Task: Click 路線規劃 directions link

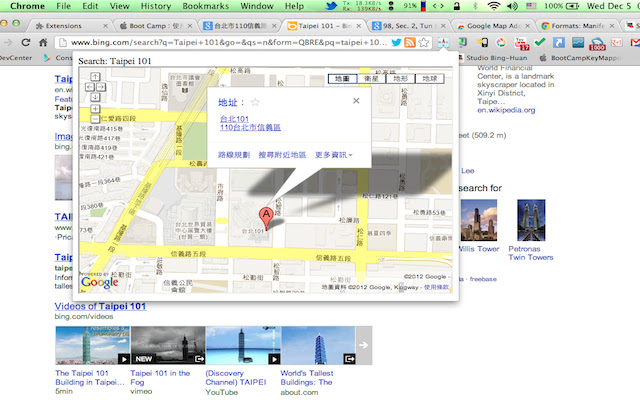Action: pos(234,155)
